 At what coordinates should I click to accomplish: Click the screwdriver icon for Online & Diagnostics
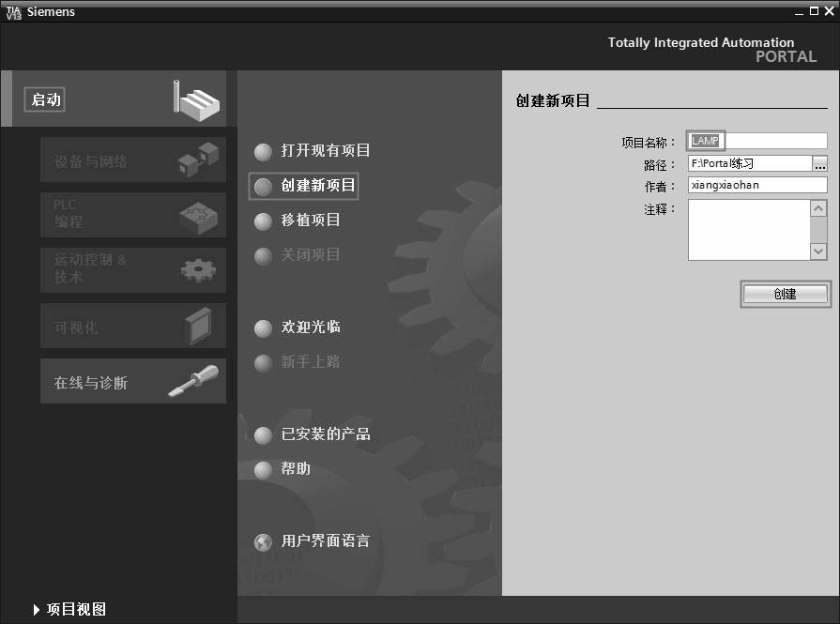193,382
